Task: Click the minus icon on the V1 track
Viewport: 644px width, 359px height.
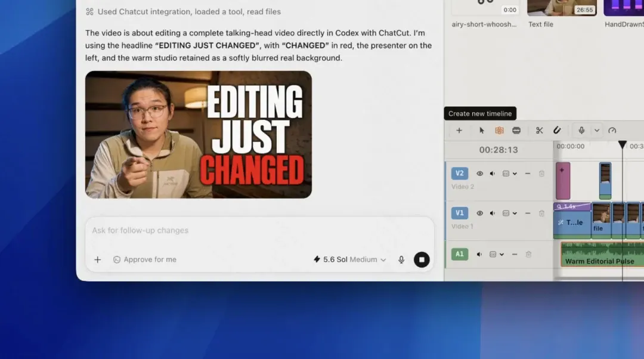Action: (x=528, y=213)
